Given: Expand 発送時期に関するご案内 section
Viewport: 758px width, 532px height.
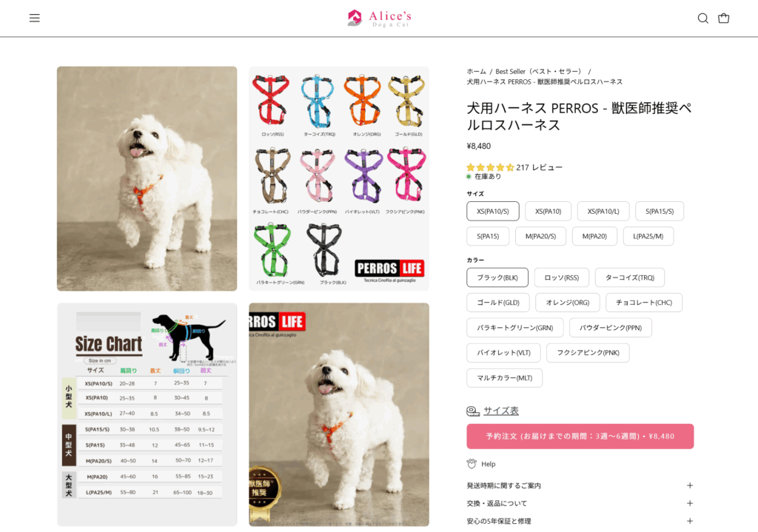Looking at the screenshot, I should pos(580,485).
